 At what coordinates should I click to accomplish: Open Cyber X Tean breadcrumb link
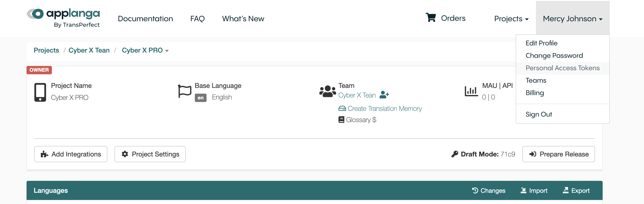coord(89,50)
